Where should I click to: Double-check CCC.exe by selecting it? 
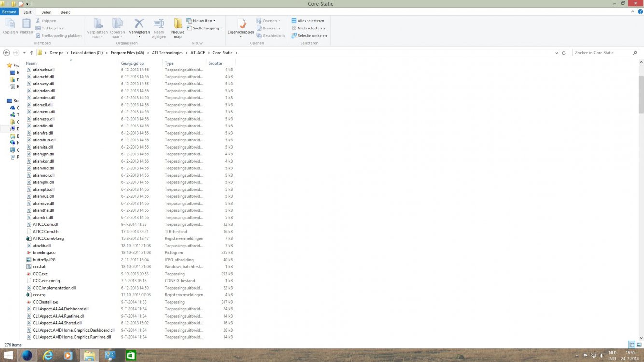40,274
